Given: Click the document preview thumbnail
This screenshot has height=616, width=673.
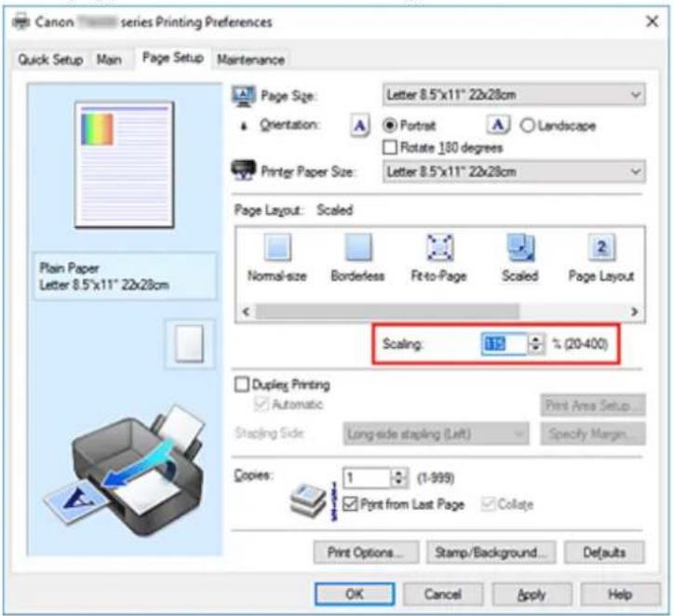Looking at the screenshot, I should click(x=125, y=165).
